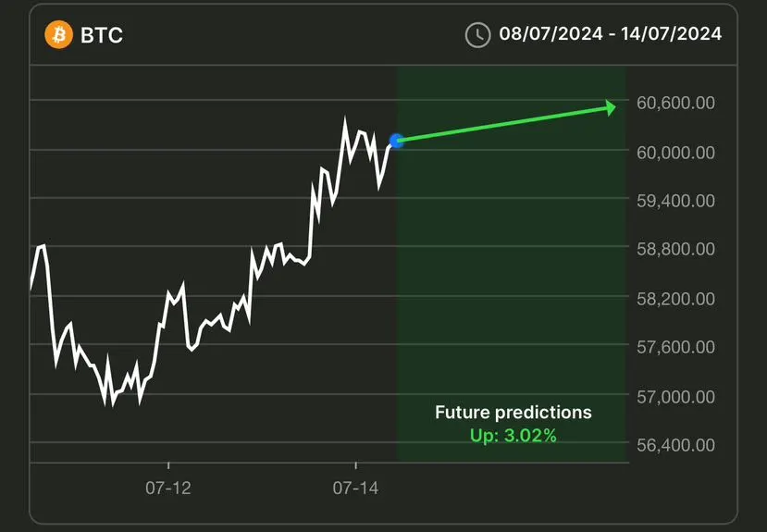Select the BTC ticker label
Screen dimensions: 767x532
[102, 35]
